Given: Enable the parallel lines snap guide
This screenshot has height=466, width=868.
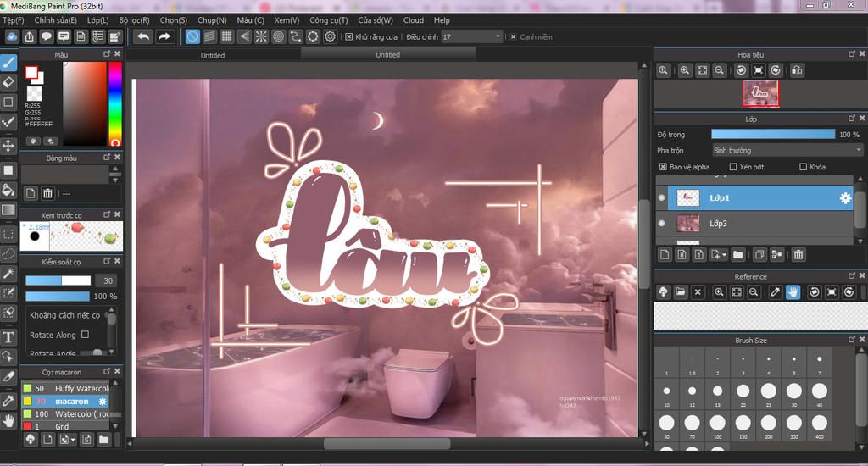Looking at the screenshot, I should (x=209, y=36).
